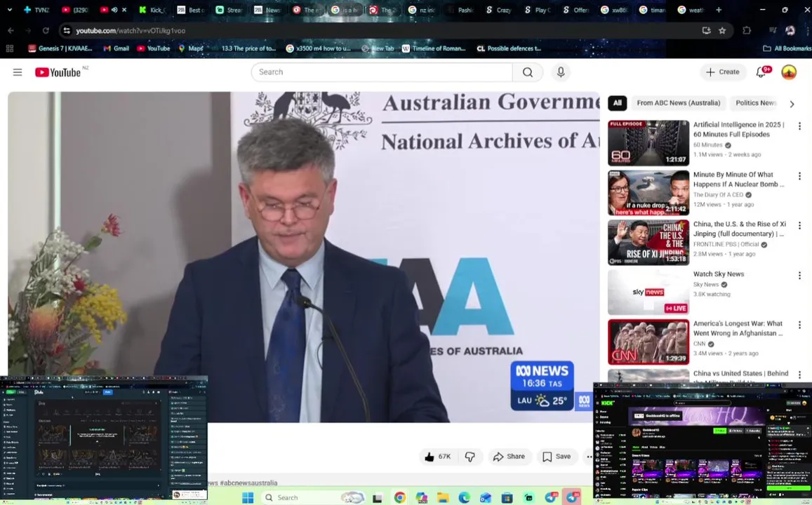Screen dimensions: 812x505
Task: Open more actions ellipsis beside Save
Action: coord(590,457)
